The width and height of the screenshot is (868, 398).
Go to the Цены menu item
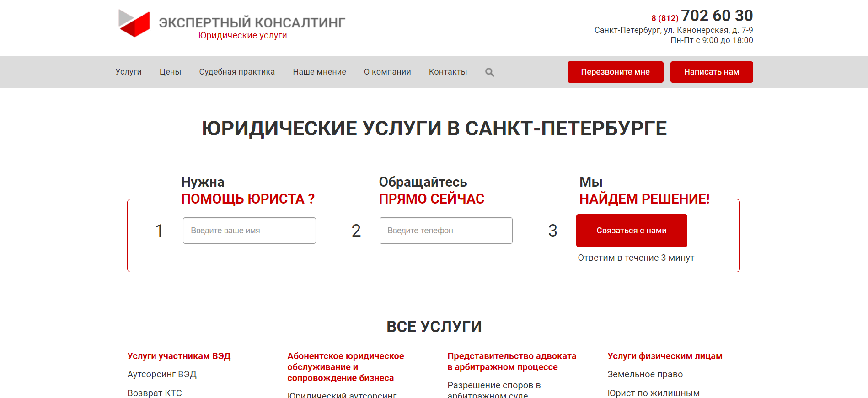[170, 72]
